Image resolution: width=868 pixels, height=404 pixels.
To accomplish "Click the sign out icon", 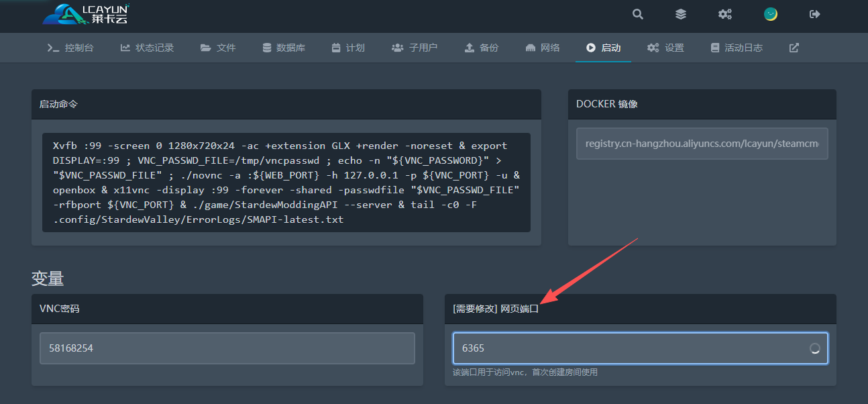I will pyautogui.click(x=815, y=14).
